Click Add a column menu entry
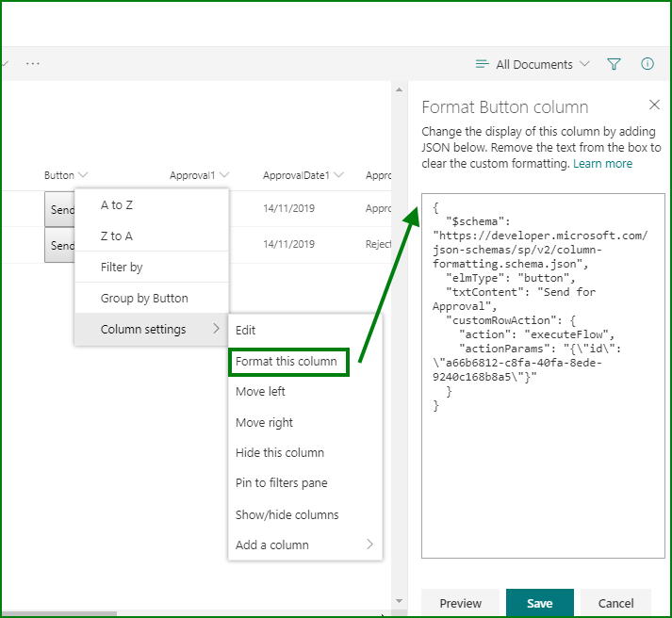This screenshot has height=618, width=672. point(305,545)
